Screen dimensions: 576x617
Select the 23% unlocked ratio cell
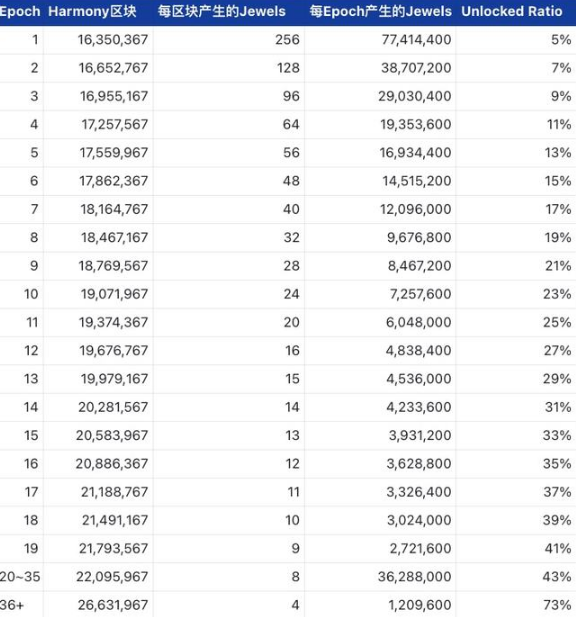pyautogui.click(x=558, y=294)
